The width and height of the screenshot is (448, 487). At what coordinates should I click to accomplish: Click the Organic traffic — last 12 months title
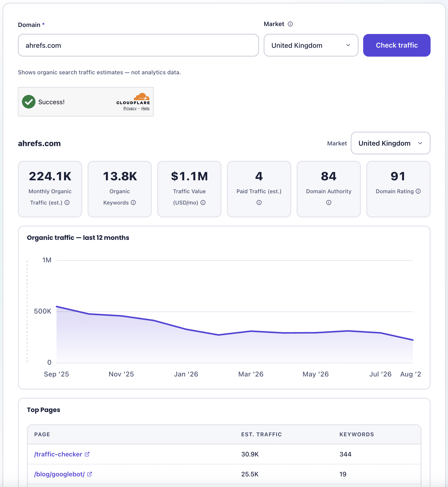point(78,238)
